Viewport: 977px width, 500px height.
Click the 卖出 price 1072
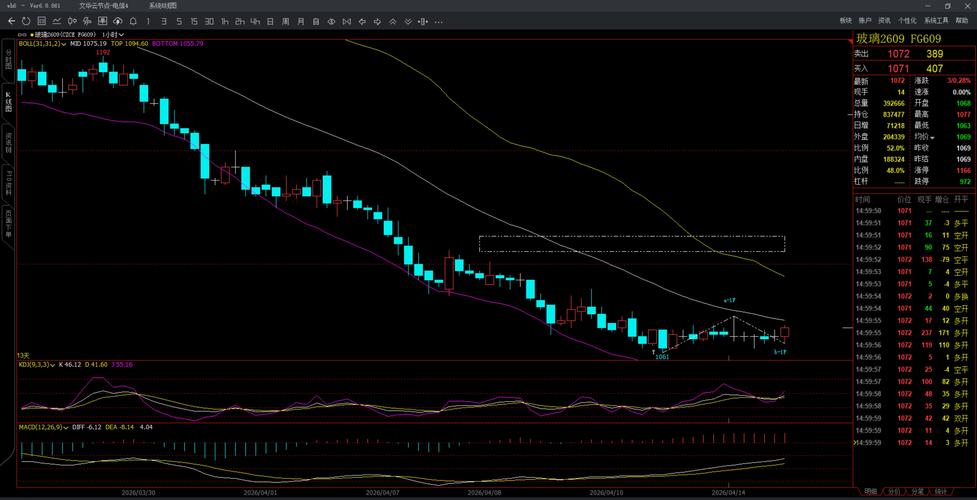coord(899,54)
